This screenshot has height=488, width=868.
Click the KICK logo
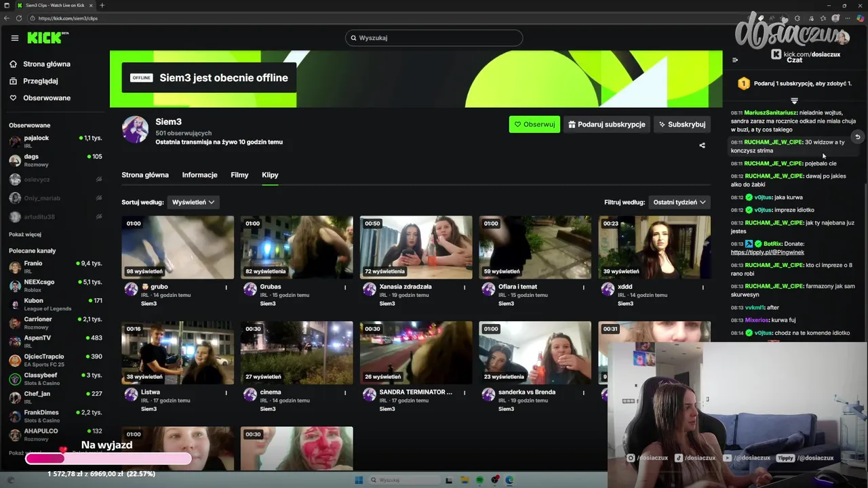click(x=48, y=38)
